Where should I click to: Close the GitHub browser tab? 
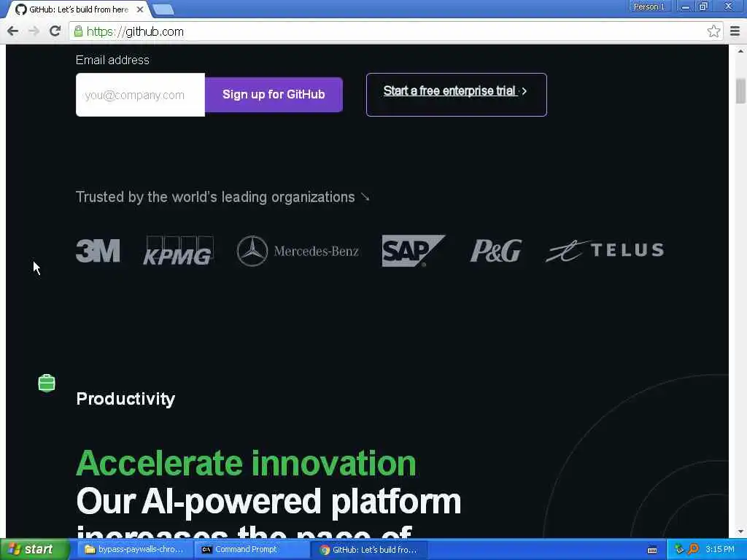pyautogui.click(x=139, y=9)
